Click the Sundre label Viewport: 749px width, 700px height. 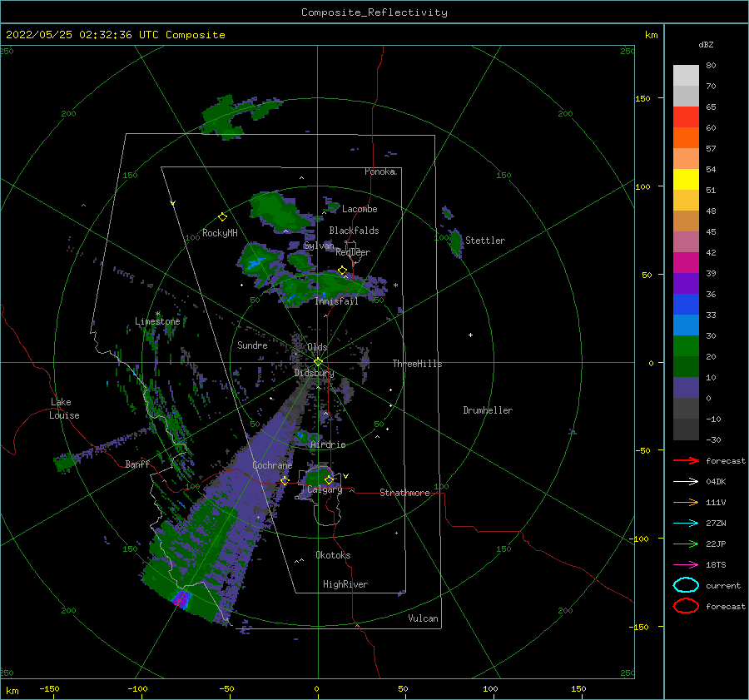[x=252, y=345]
